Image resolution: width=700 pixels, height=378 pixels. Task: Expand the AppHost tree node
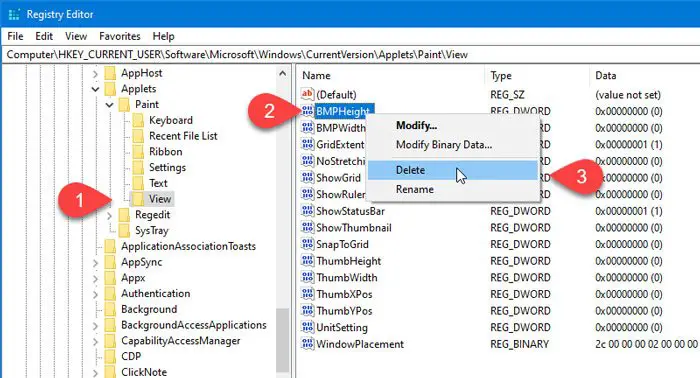coord(95,73)
